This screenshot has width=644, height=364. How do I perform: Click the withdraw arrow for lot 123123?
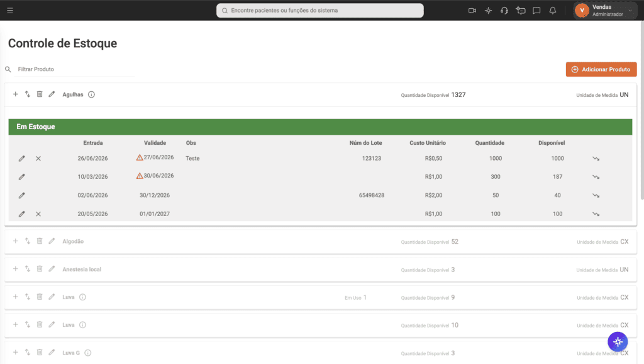click(596, 158)
